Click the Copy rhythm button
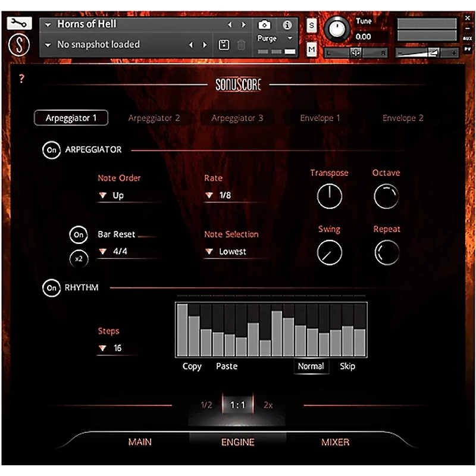476x476 pixels. pyautogui.click(x=192, y=367)
